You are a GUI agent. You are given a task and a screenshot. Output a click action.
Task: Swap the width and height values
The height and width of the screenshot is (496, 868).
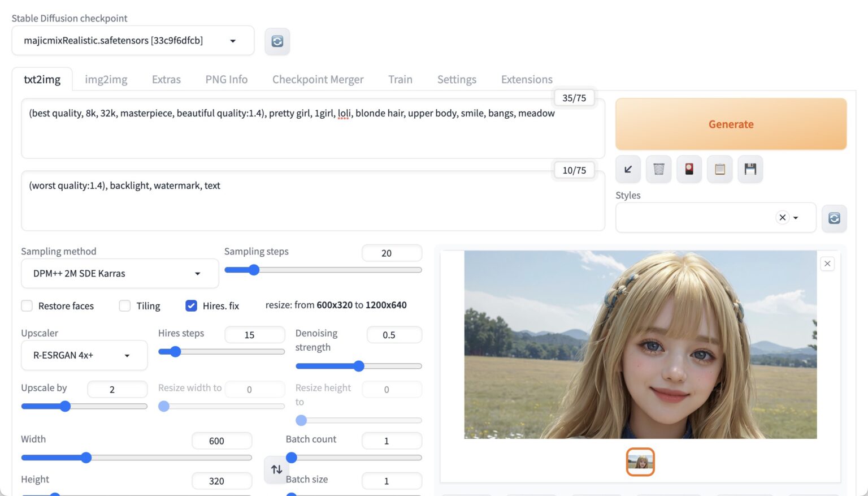pyautogui.click(x=276, y=469)
